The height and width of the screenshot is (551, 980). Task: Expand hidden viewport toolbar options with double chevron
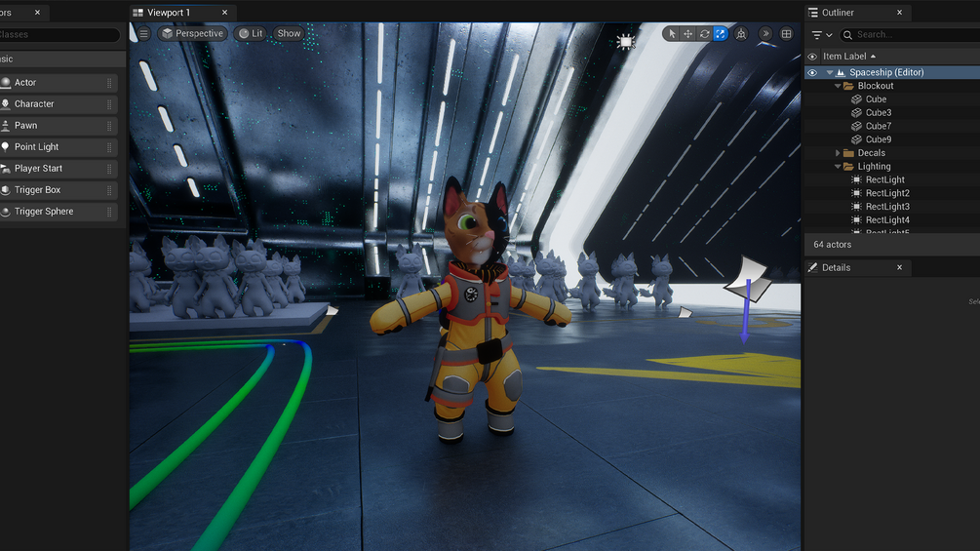765,34
